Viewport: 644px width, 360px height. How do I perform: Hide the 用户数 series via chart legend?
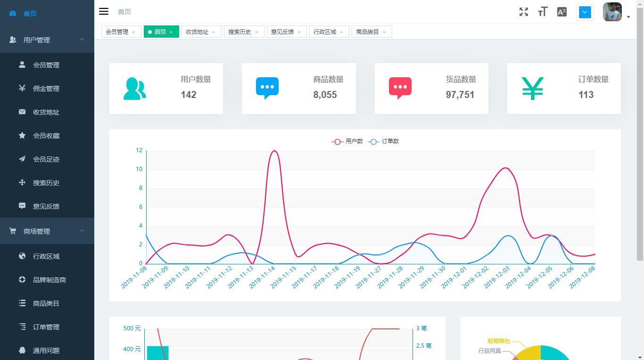pos(347,141)
